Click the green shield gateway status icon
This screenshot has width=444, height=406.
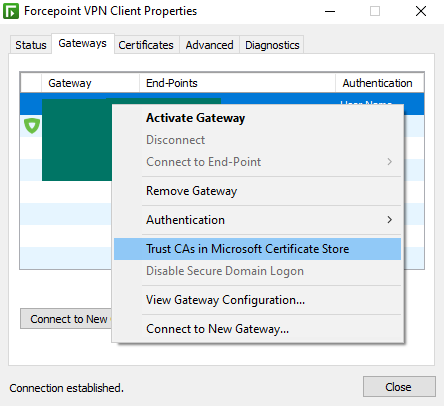tap(32, 126)
